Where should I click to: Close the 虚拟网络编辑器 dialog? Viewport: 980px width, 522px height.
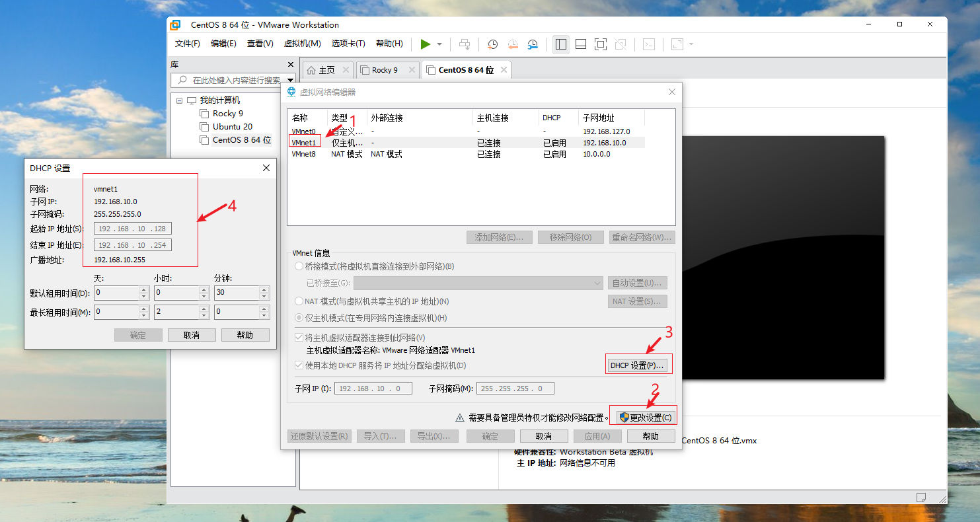pyautogui.click(x=672, y=92)
